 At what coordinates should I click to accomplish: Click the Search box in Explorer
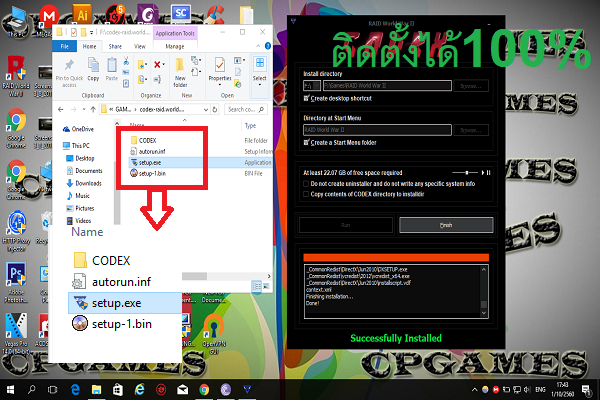245,109
